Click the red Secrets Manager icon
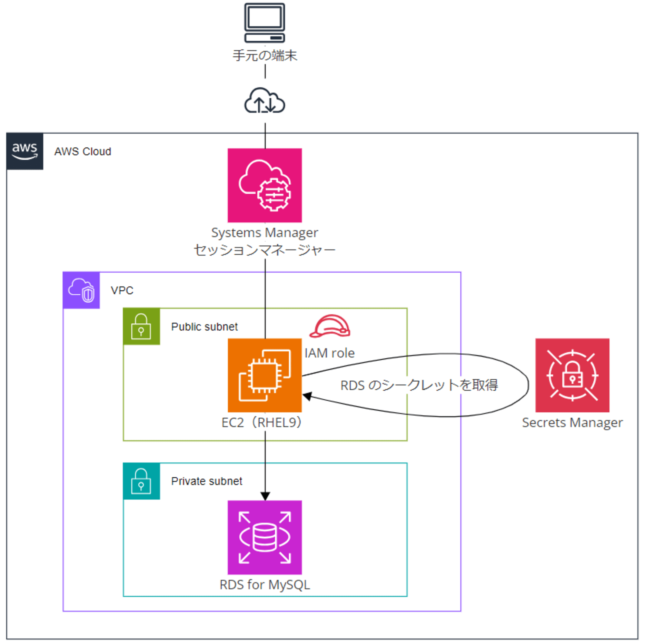The image size is (645, 644). click(x=572, y=375)
